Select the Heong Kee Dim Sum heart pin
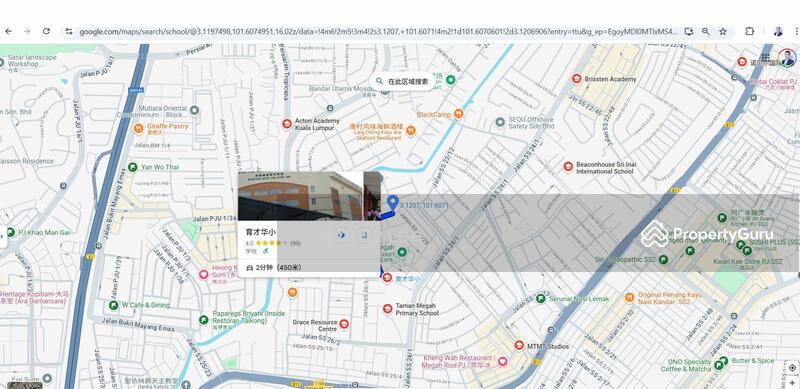 tap(204, 275)
